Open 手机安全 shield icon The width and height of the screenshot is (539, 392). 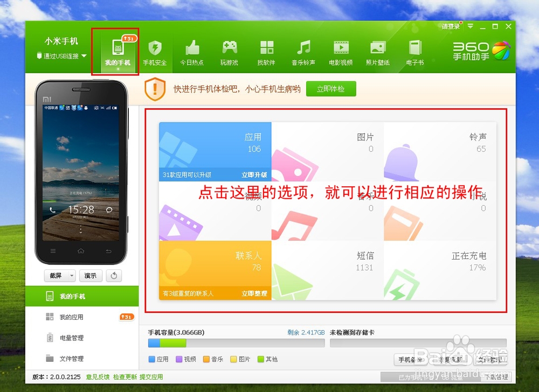click(x=155, y=52)
